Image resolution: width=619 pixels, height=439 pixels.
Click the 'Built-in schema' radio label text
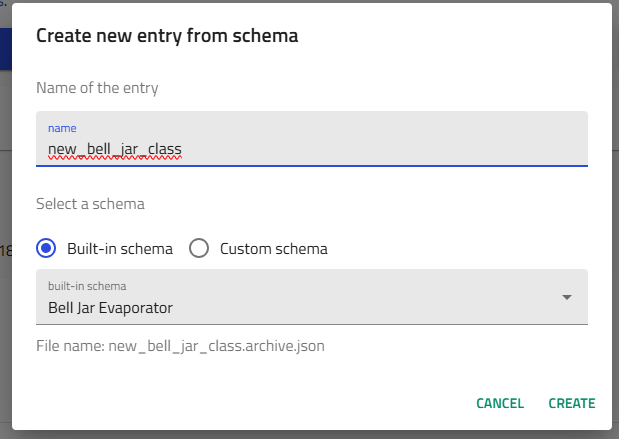point(120,248)
